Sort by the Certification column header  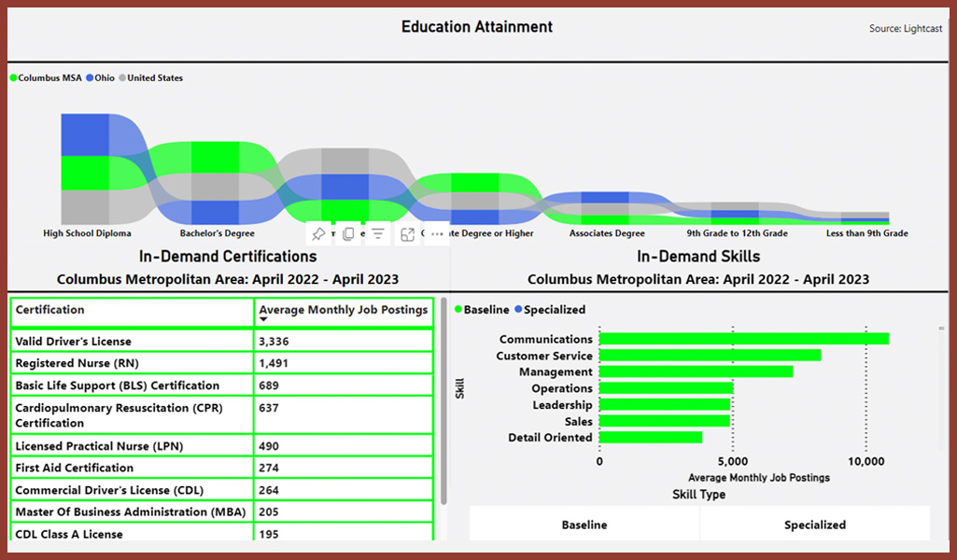[x=50, y=310]
